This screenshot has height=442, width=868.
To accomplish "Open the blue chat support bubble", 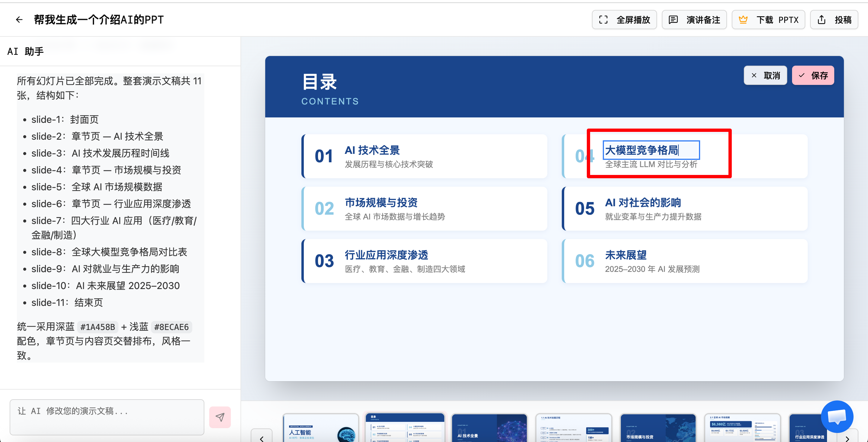I will pos(837,416).
